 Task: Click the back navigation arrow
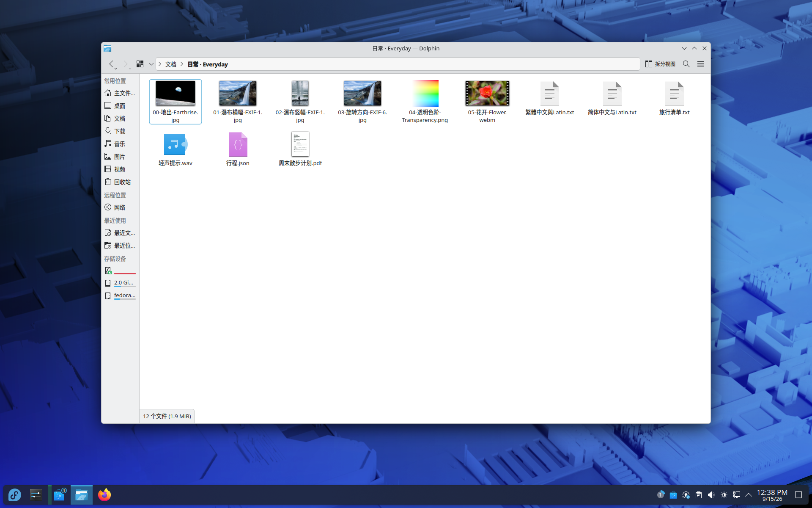coord(112,64)
